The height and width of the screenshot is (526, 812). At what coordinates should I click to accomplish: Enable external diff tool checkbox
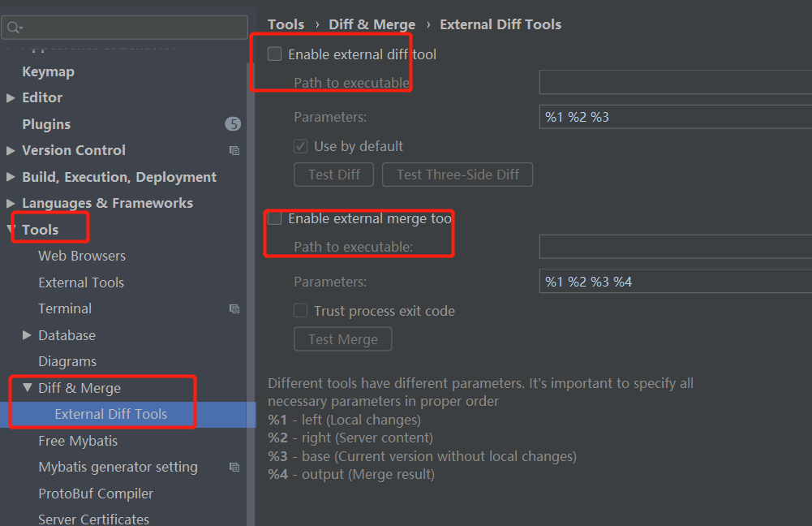(274, 54)
